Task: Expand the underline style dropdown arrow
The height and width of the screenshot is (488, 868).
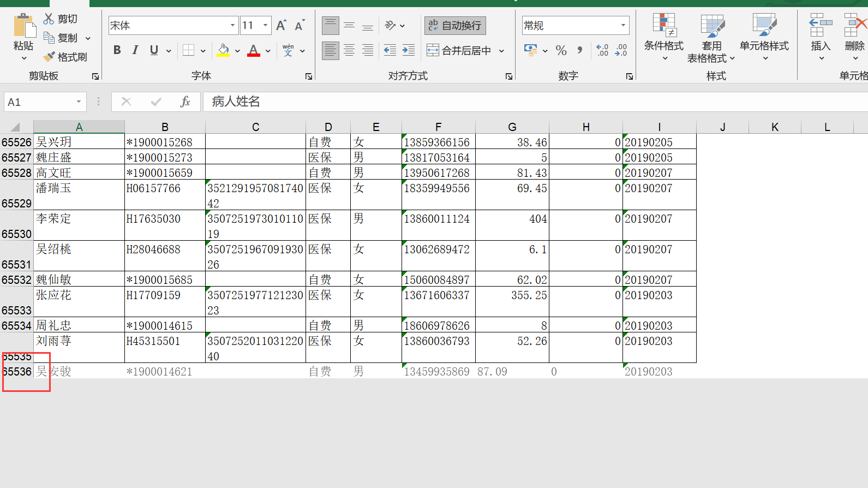Action: coord(169,51)
